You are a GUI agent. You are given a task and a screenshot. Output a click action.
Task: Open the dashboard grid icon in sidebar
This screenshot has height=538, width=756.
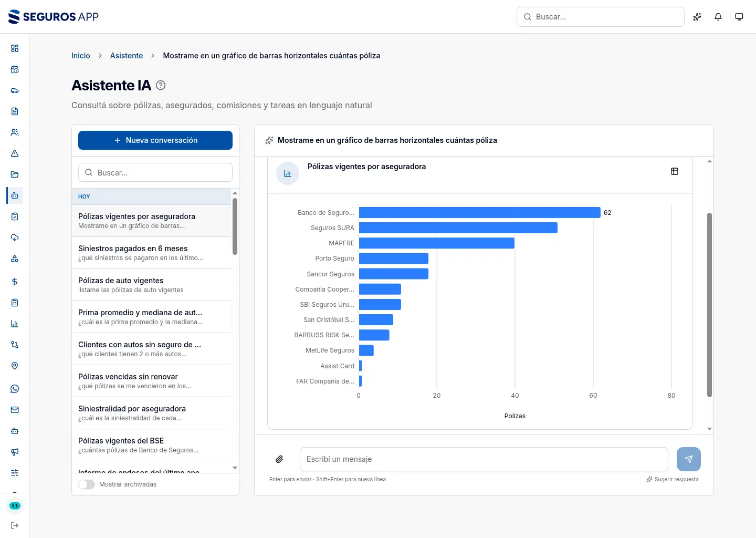pyautogui.click(x=15, y=48)
